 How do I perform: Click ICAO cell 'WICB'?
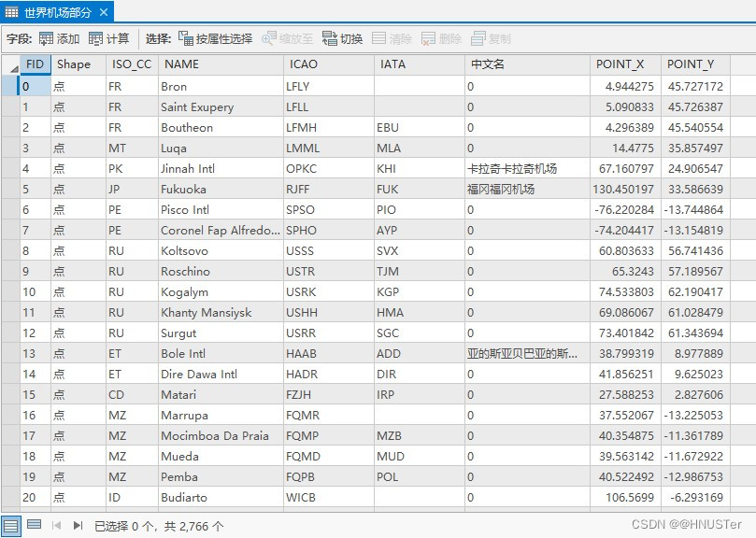coord(329,497)
